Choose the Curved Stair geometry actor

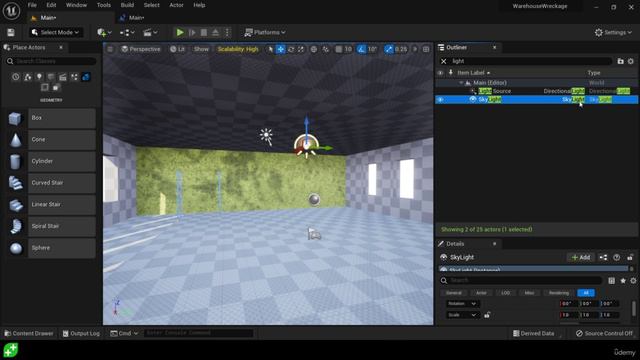pos(51,183)
